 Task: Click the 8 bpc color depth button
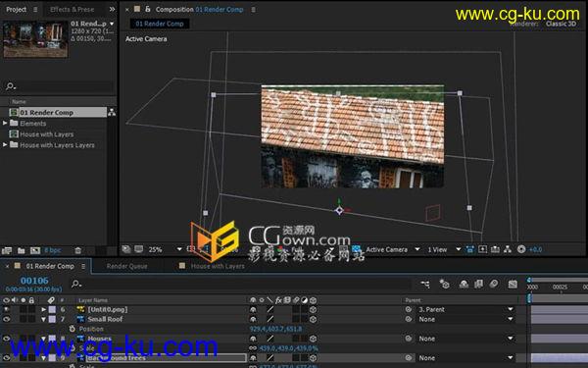(x=53, y=250)
